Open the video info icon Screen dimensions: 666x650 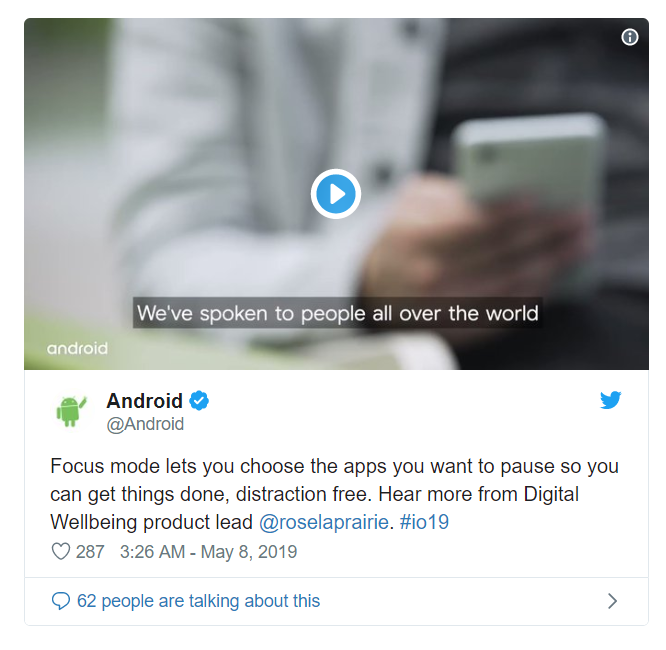point(629,37)
